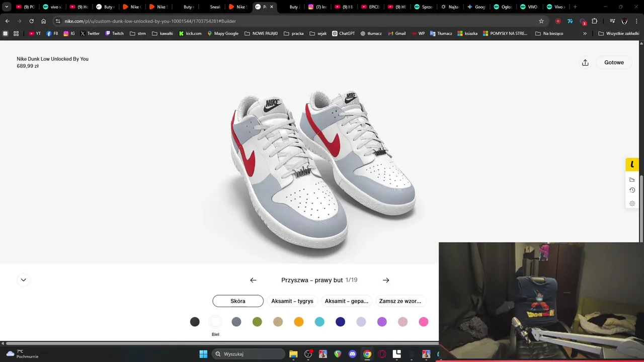
Task: Open the IG bookmark
Action: pyautogui.click(x=69, y=34)
